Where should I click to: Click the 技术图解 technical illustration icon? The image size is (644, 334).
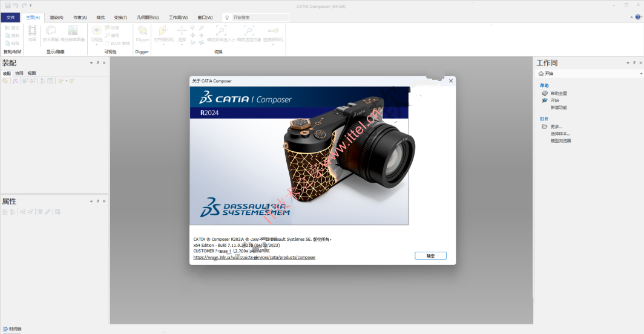pyautogui.click(x=50, y=31)
